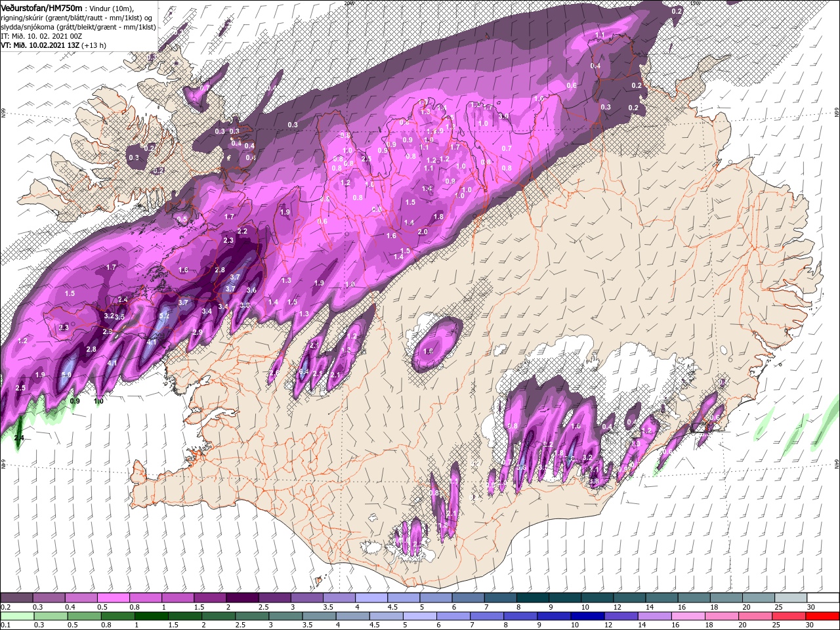Click upper legend white swatch after 30
Screen dimensions: 840x630
(823, 598)
